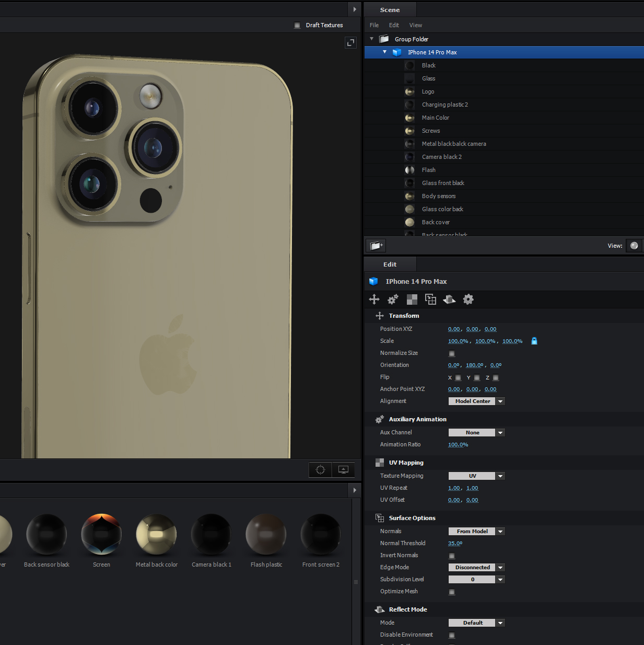Viewport: 644px width, 645px height.
Task: Click the UV Repeat first 1.00 value
Action: [x=454, y=488]
